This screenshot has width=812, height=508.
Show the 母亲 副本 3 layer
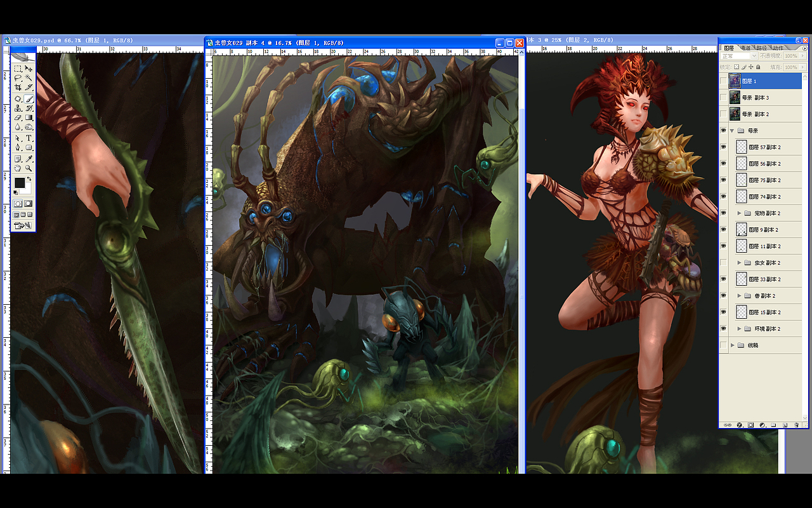click(724, 98)
